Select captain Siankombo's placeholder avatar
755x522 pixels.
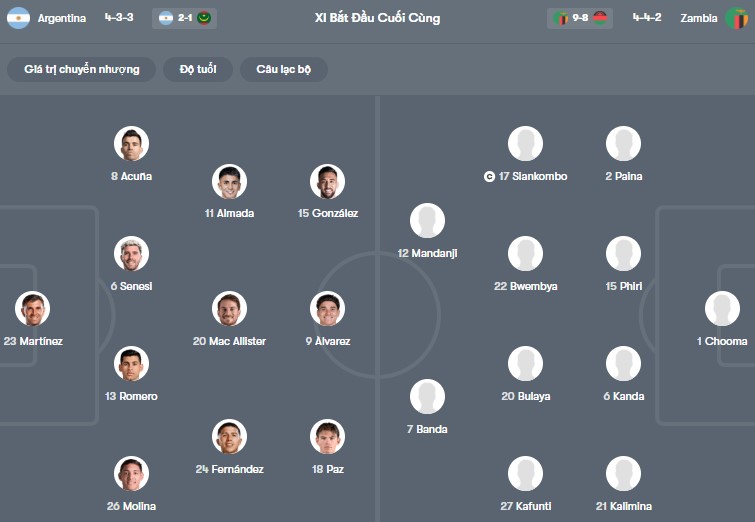(525, 144)
